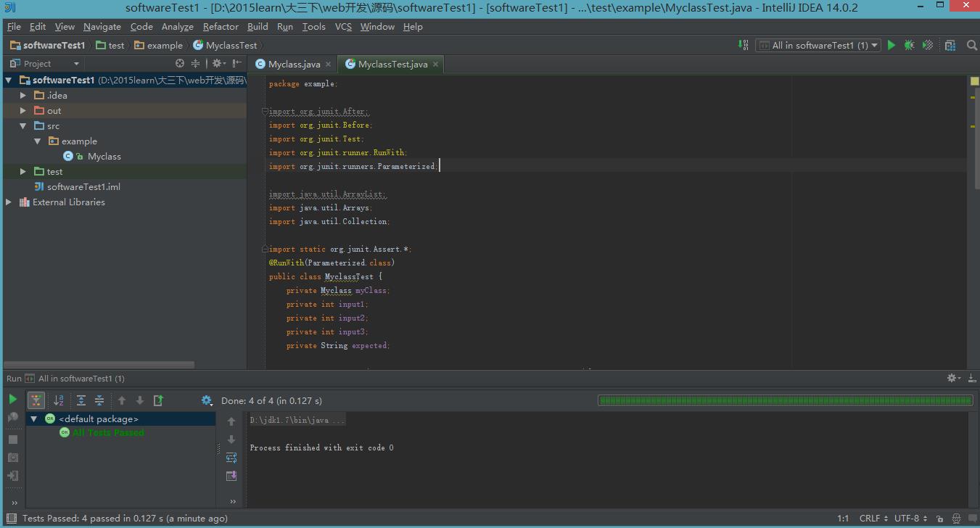980x528 pixels.
Task: Toggle Hide Passed tests filter button
Action: [x=36, y=400]
